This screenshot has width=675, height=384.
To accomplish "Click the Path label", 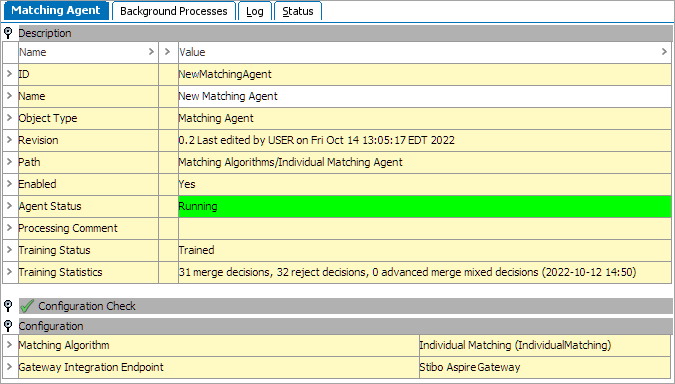I will (29, 162).
